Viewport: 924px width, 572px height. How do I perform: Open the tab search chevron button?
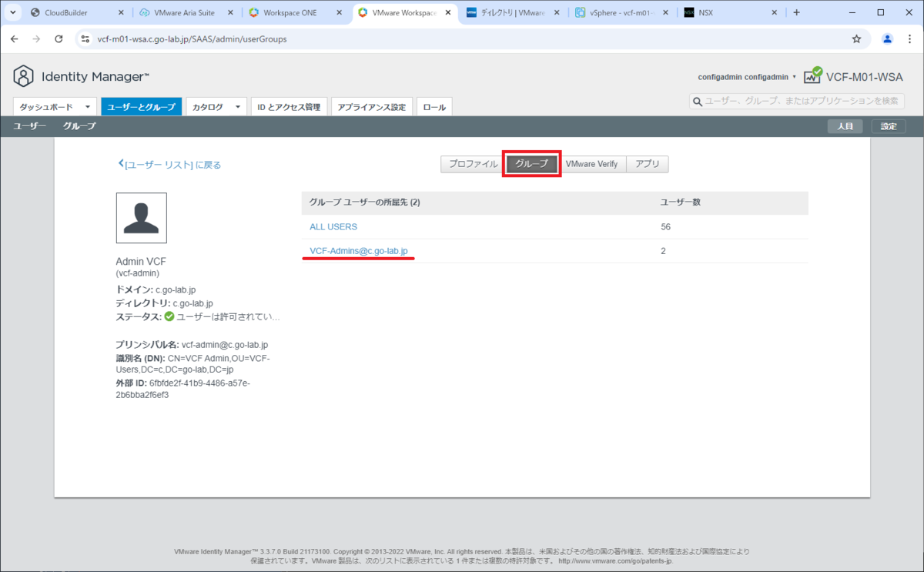pos(13,12)
